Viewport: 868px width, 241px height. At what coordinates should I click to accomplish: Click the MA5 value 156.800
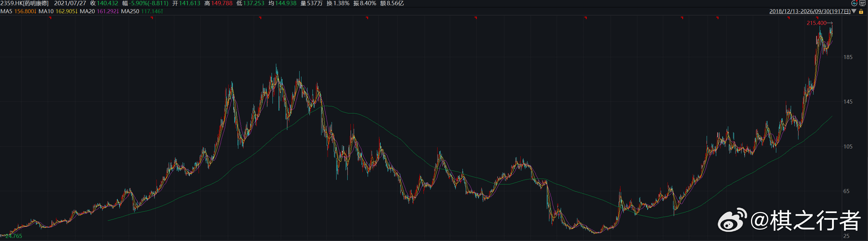pyautogui.click(x=25, y=11)
